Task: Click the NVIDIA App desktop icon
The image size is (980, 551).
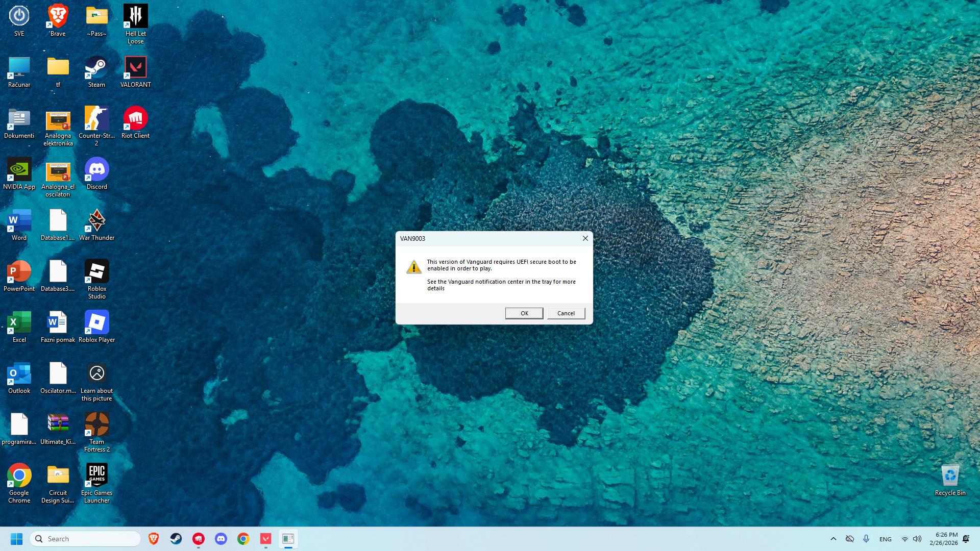Action: pos(19,174)
